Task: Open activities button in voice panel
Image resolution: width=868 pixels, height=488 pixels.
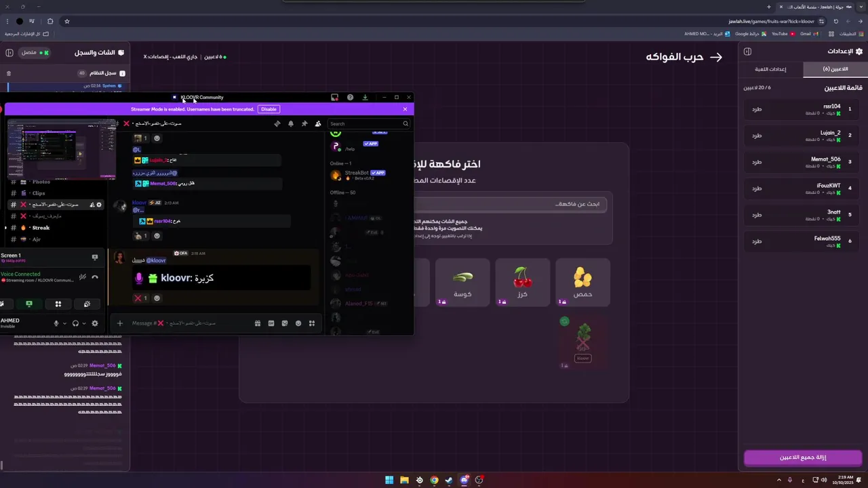Action: [x=58, y=304]
